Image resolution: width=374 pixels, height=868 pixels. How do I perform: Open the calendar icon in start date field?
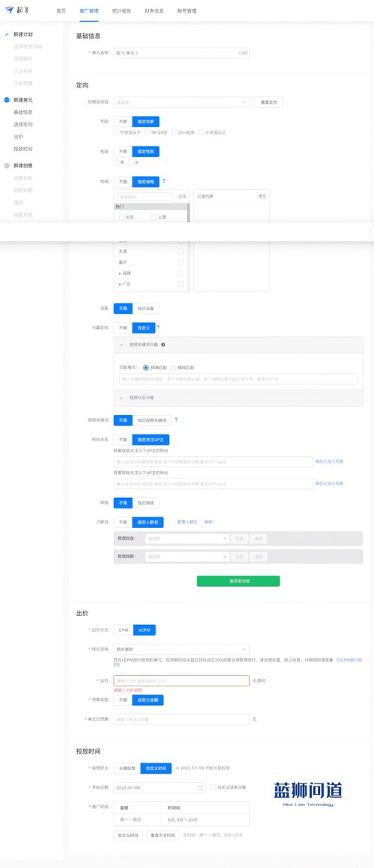pyautogui.click(x=200, y=787)
